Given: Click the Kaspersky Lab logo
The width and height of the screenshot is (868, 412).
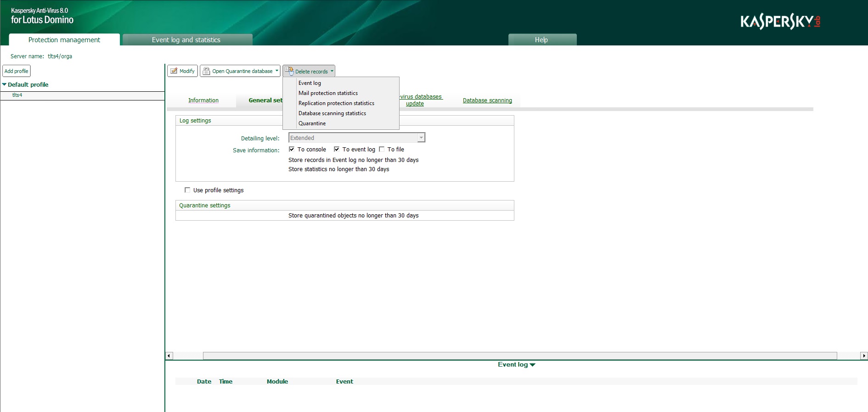Looking at the screenshot, I should (780, 22).
